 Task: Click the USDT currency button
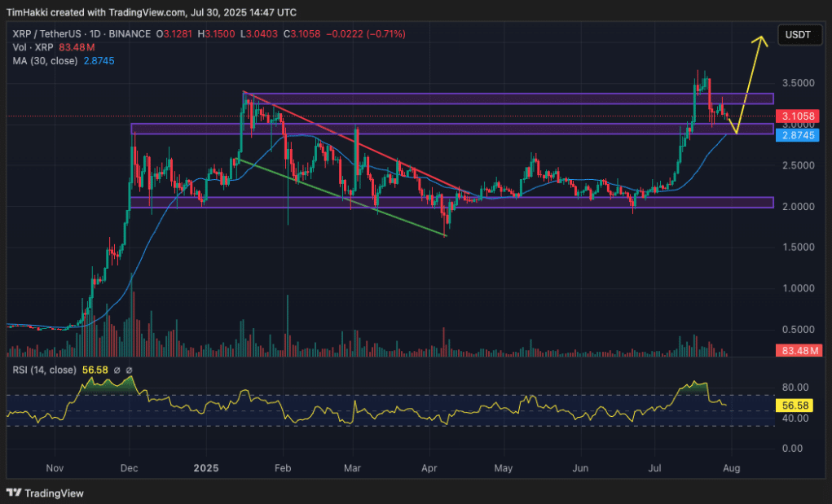(799, 35)
